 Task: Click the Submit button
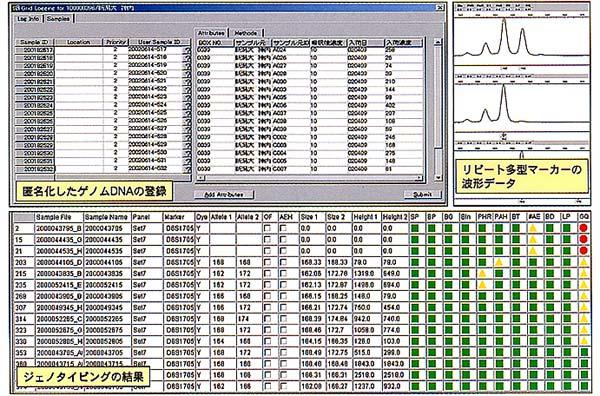[423, 194]
